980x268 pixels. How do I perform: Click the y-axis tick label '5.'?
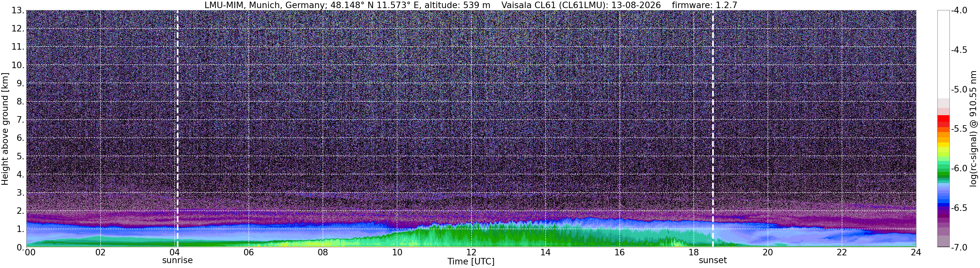21,156
